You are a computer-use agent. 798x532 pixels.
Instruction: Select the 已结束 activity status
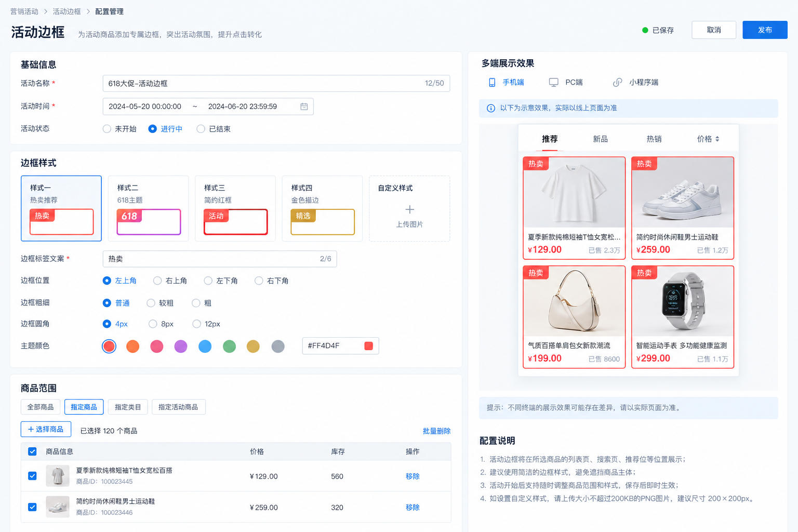click(x=201, y=129)
